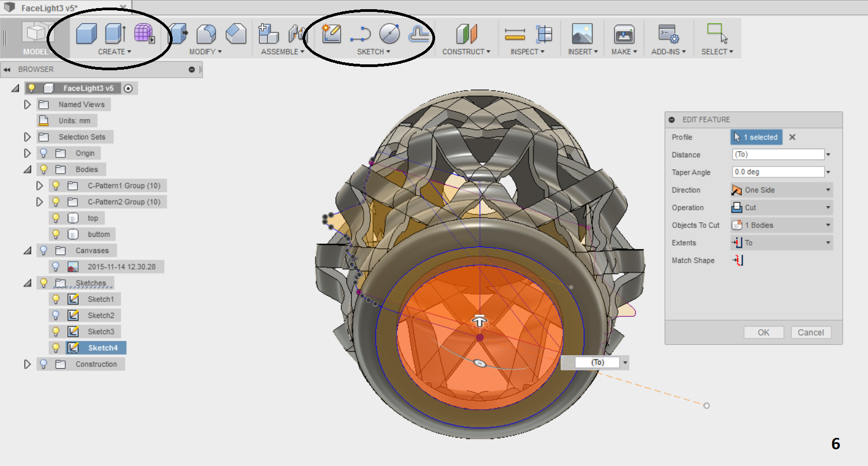Viewport: 868px width, 466px height.
Task: Select the Create Box tool icon
Action: [86, 34]
